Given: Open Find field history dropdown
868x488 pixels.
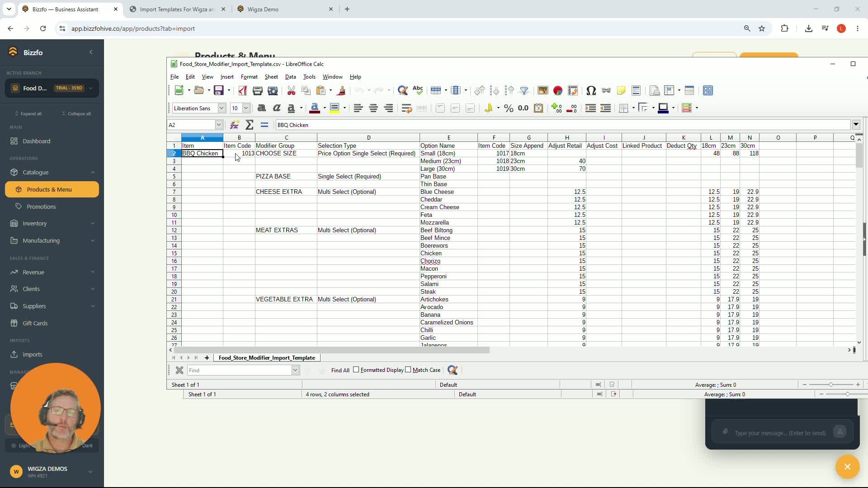Looking at the screenshot, I should (x=295, y=370).
